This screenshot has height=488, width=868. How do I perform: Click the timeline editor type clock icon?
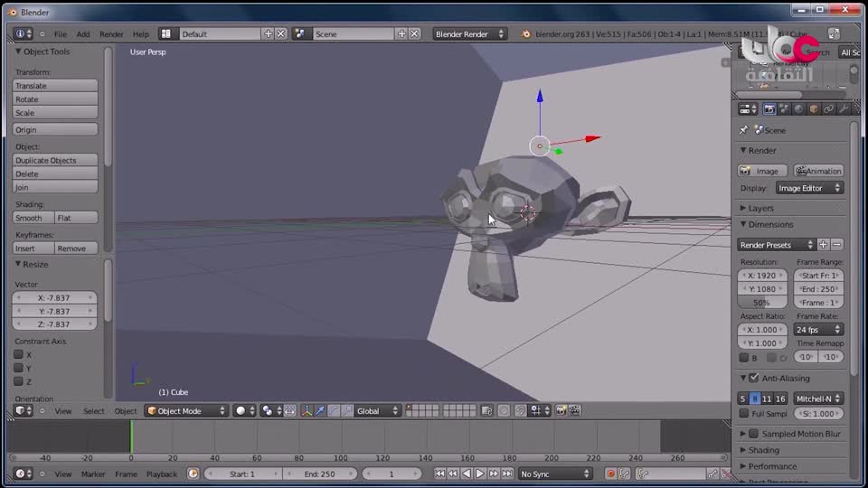[24, 474]
